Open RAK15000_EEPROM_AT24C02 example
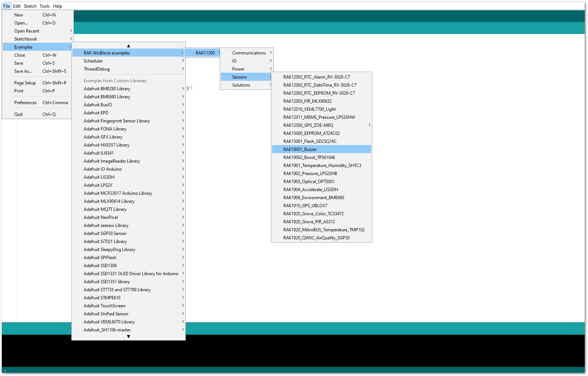 coord(321,133)
